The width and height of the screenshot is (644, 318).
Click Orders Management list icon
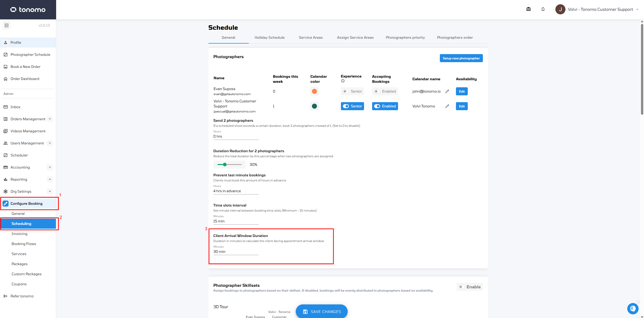pos(6,119)
